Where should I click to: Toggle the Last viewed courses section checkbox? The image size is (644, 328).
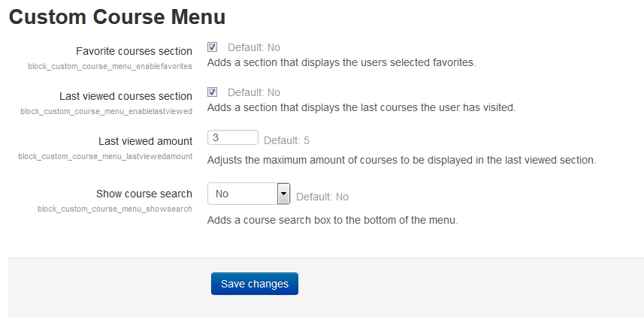click(x=212, y=92)
